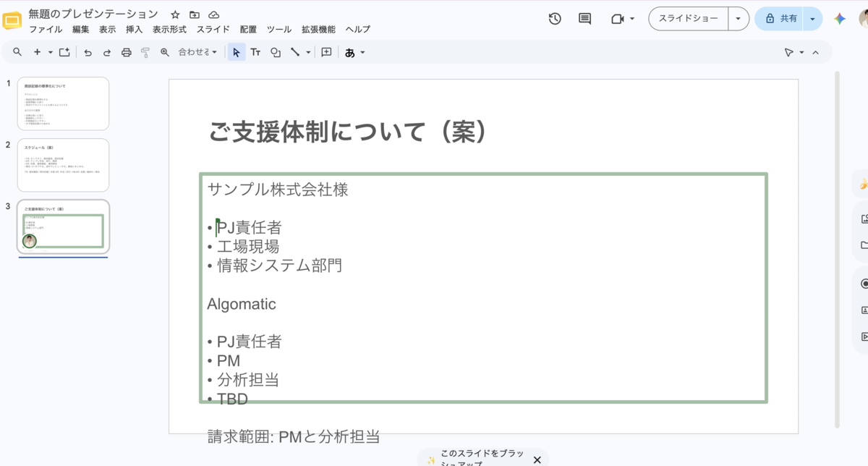Select slide 1 thumbnail in filmstrip

(64, 103)
